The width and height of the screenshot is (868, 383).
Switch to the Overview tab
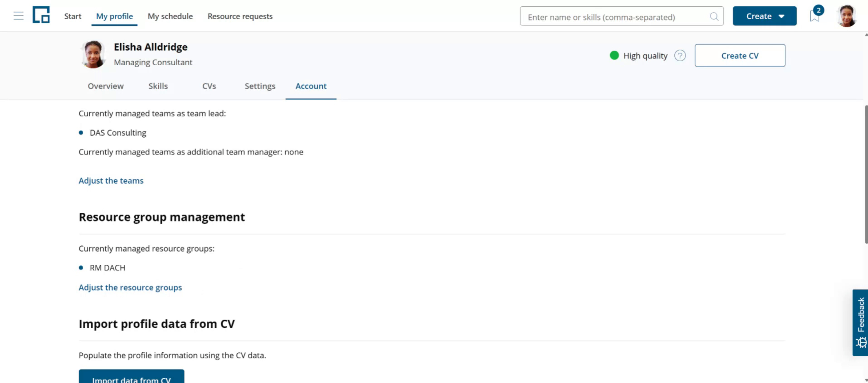click(106, 86)
